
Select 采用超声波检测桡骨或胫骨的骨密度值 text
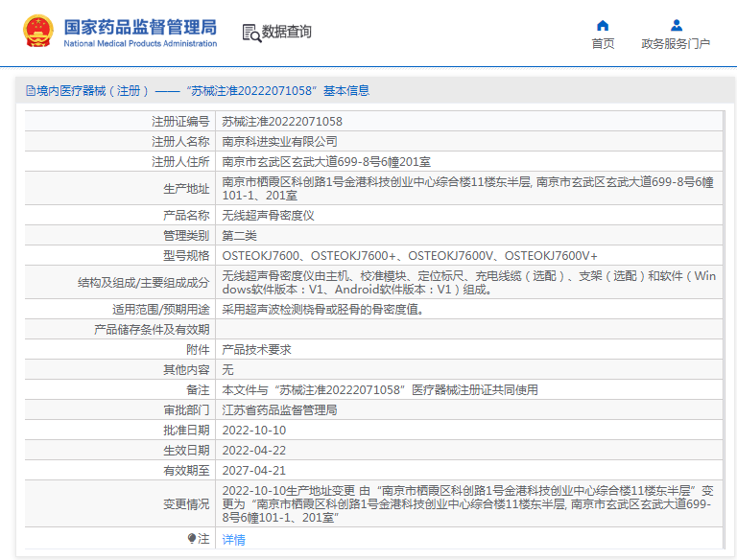click(322, 310)
